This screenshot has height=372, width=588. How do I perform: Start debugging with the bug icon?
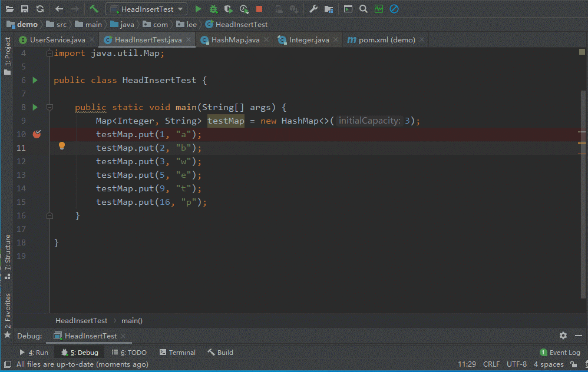tap(213, 9)
